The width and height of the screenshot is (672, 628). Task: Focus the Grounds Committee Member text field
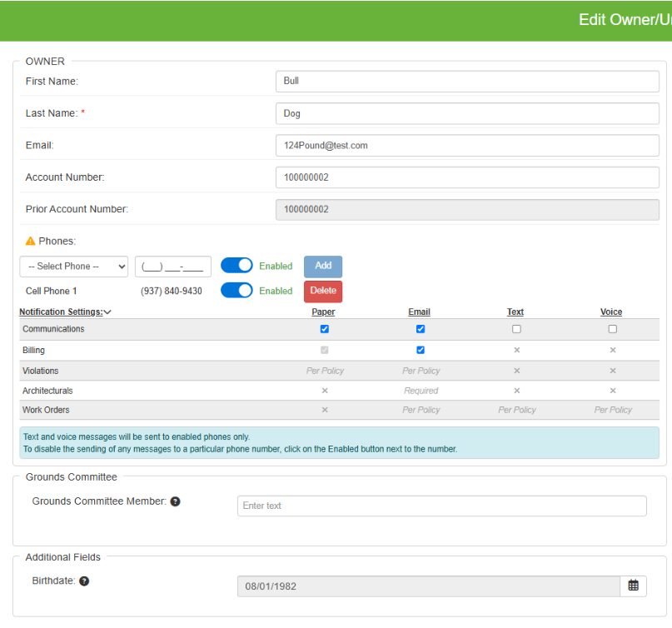tap(442, 506)
